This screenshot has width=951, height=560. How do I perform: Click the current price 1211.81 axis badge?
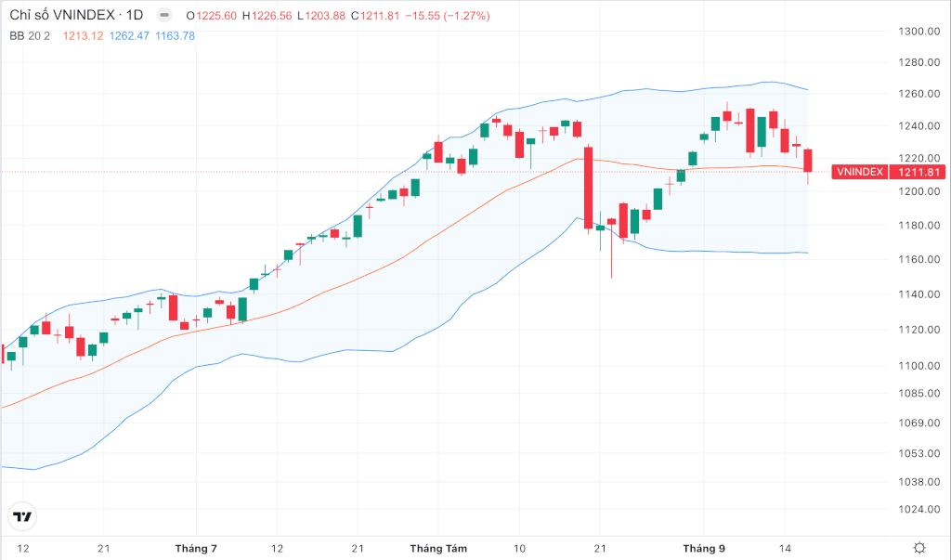tap(918, 173)
